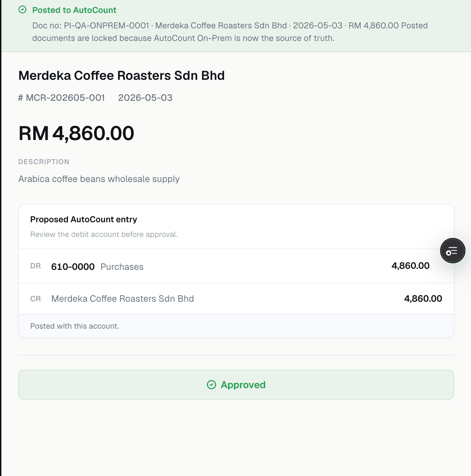Click the Approved checkmark icon
Image resolution: width=471 pixels, height=476 pixels.
click(x=212, y=385)
